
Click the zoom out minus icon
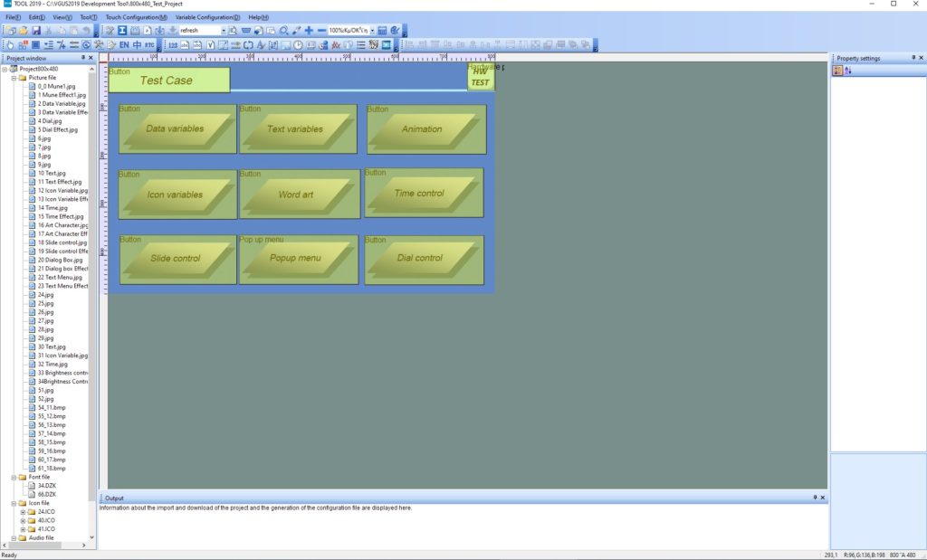coord(320,31)
